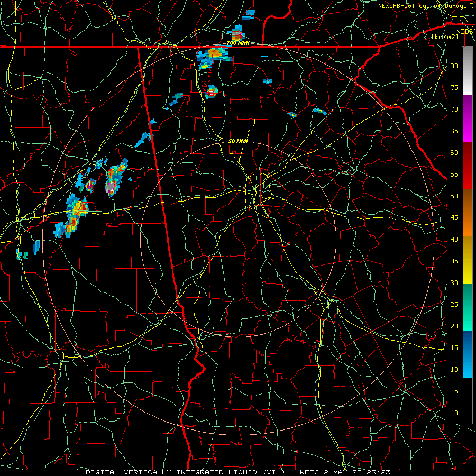Click the legend value 15
The image size is (476, 476).
454,347
